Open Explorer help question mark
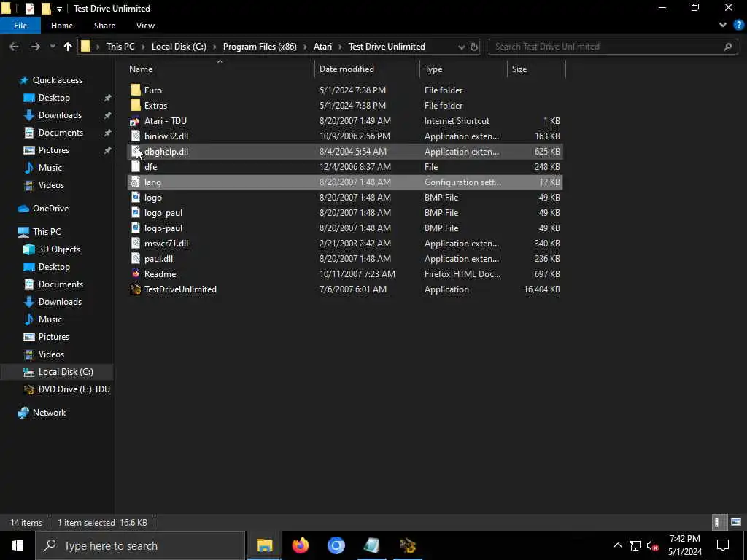This screenshot has height=560, width=747. tap(738, 26)
